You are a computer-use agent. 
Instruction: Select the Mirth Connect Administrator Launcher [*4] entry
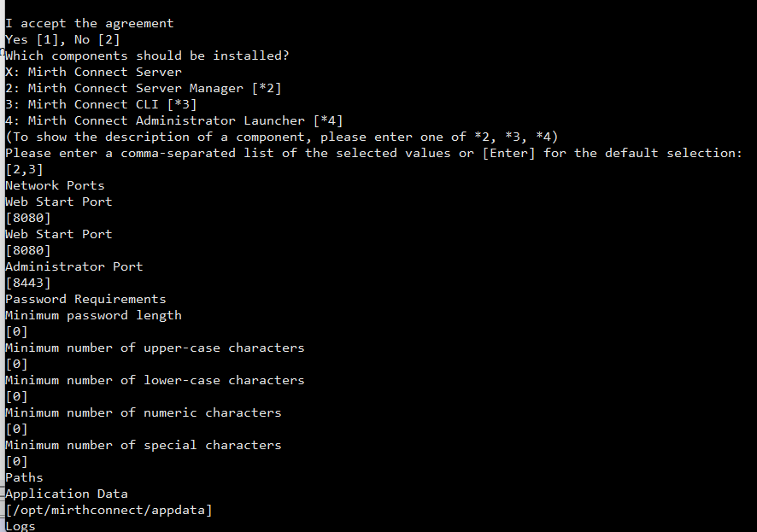173,120
